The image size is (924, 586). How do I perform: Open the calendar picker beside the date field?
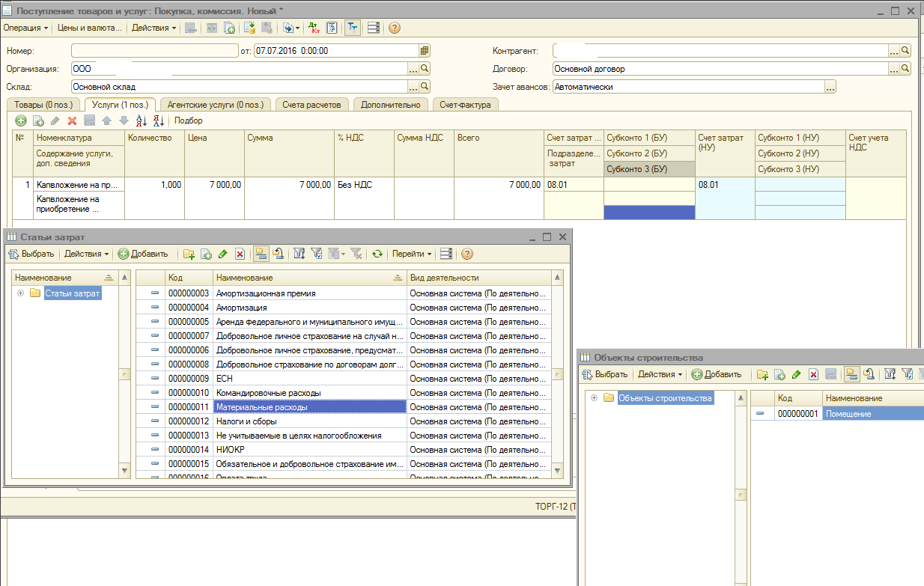point(425,51)
